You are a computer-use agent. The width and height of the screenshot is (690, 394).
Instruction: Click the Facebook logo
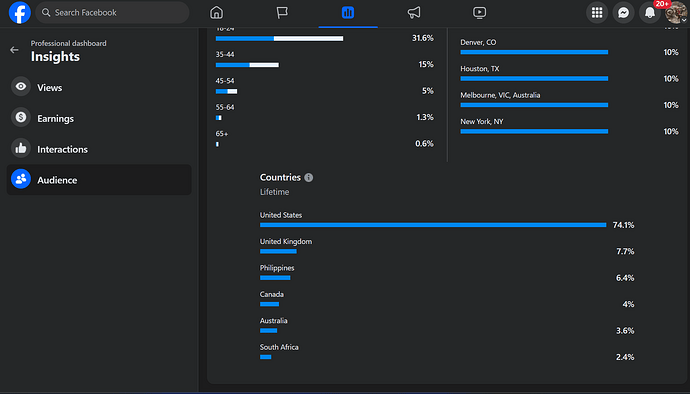point(20,12)
